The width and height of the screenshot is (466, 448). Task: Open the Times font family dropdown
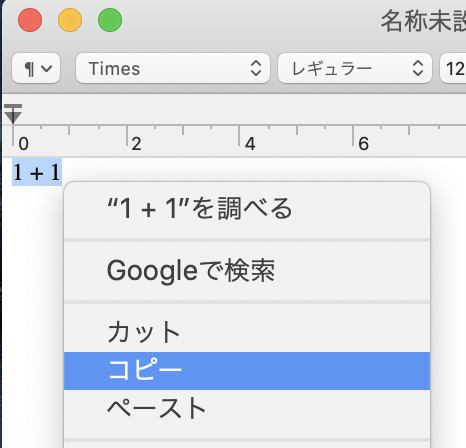coord(173,68)
